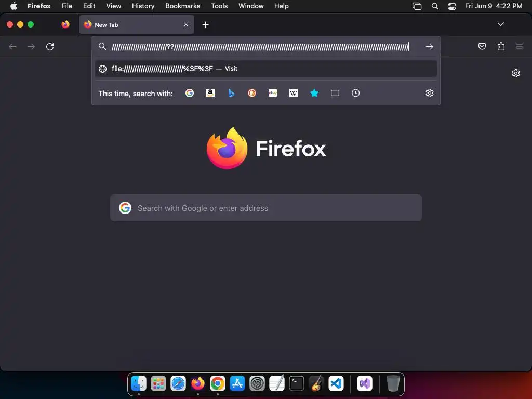
Task: Search this time with Bing
Action: click(231, 93)
